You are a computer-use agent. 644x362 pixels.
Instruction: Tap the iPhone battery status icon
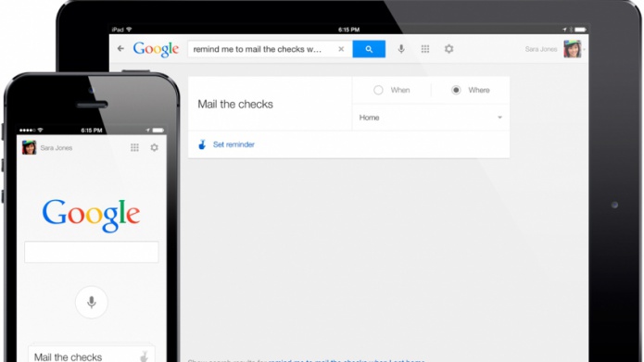pos(158,131)
